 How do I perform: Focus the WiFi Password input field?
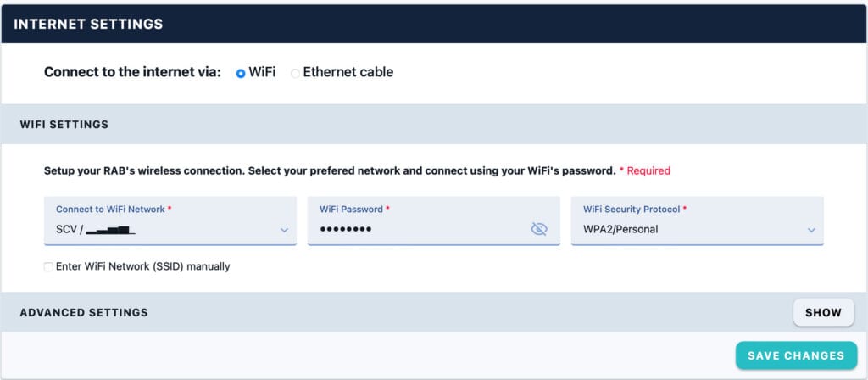[x=420, y=229]
